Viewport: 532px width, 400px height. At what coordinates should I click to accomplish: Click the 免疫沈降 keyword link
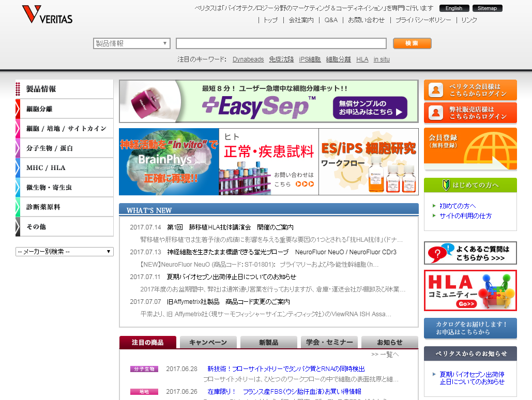pos(281,59)
